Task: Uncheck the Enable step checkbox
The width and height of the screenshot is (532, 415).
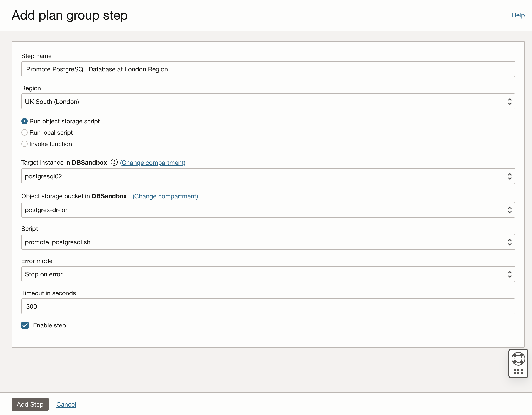Action: 25,325
